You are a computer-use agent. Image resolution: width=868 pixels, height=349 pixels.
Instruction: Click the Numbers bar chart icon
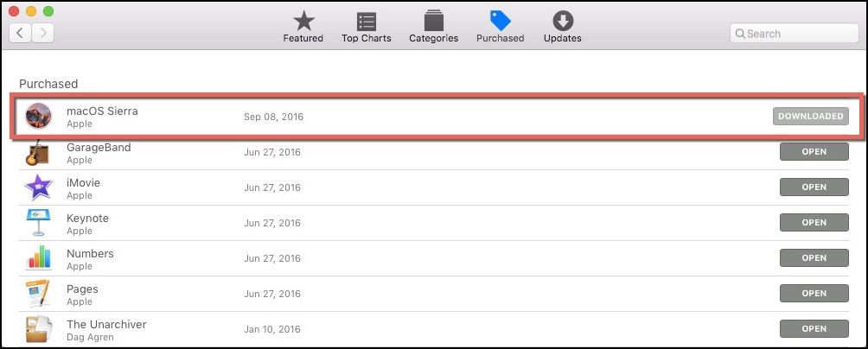pos(38,257)
